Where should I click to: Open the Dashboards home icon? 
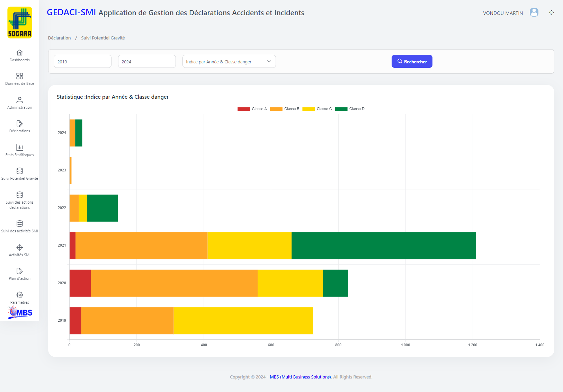point(20,53)
